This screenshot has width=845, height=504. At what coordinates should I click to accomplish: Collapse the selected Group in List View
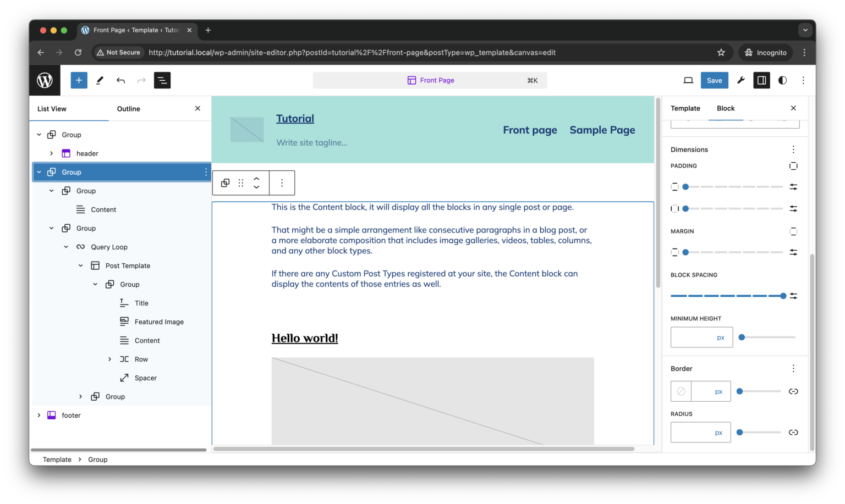39,171
